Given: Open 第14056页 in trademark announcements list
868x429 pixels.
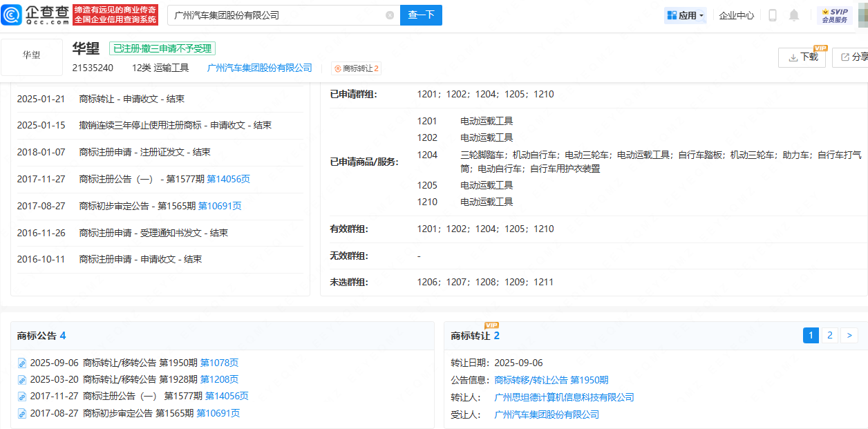Looking at the screenshot, I should coord(227,397).
